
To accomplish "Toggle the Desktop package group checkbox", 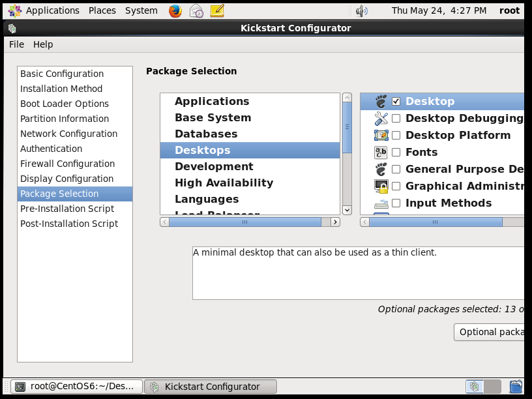I will click(x=396, y=101).
